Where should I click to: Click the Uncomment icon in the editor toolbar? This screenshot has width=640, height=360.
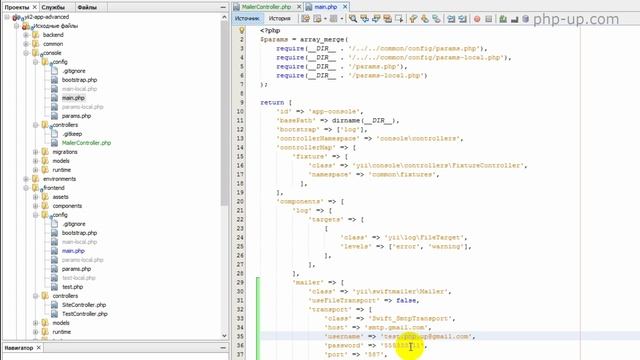(514, 19)
